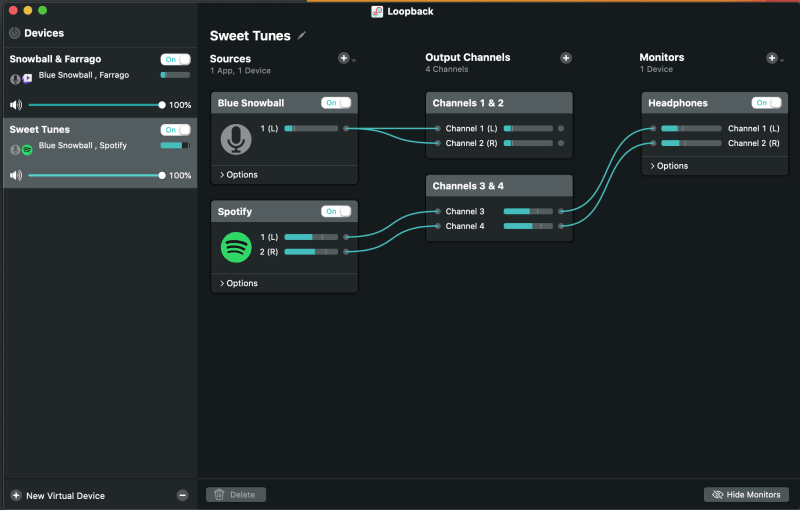Click '1 App, 1 Device' text under Sources
The width and height of the screenshot is (800, 510).
(240, 71)
